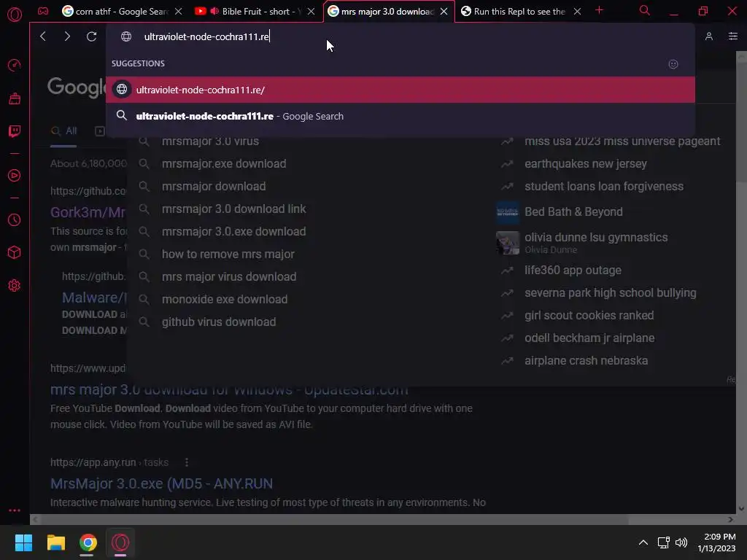Open Bed Bath & Beyond trending search
747x560 pixels.
tap(573, 212)
